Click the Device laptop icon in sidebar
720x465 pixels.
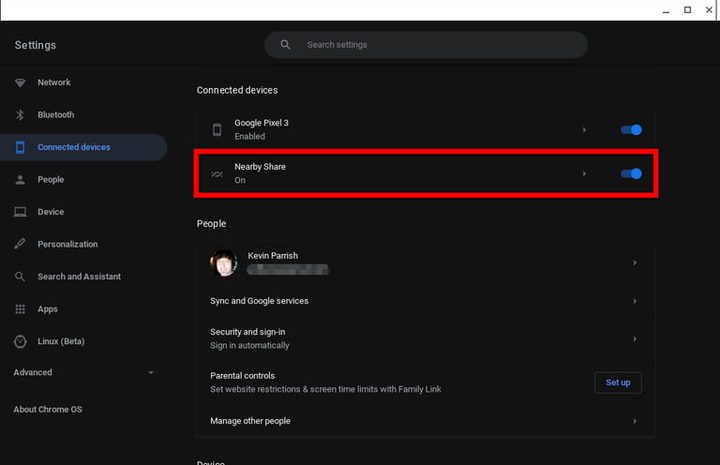tap(20, 212)
